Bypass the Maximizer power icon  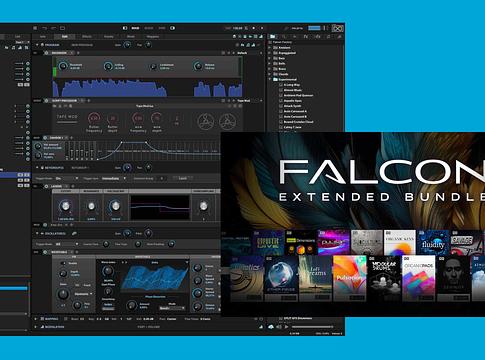46,53
